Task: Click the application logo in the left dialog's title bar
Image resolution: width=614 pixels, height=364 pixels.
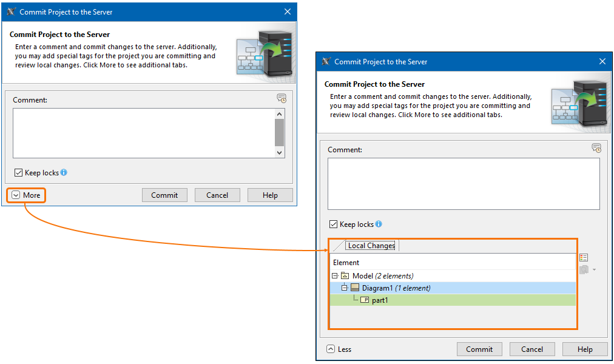Action: 12,12
